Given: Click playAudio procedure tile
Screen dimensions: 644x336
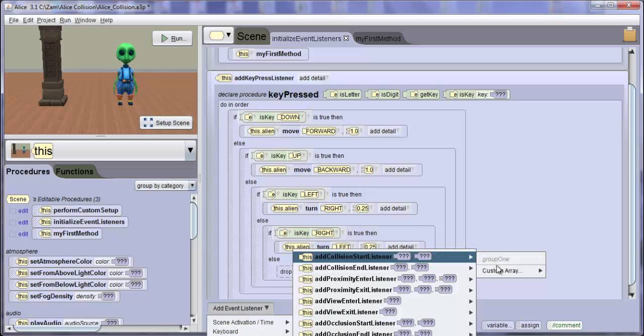Looking at the screenshot, I should click(66, 323).
